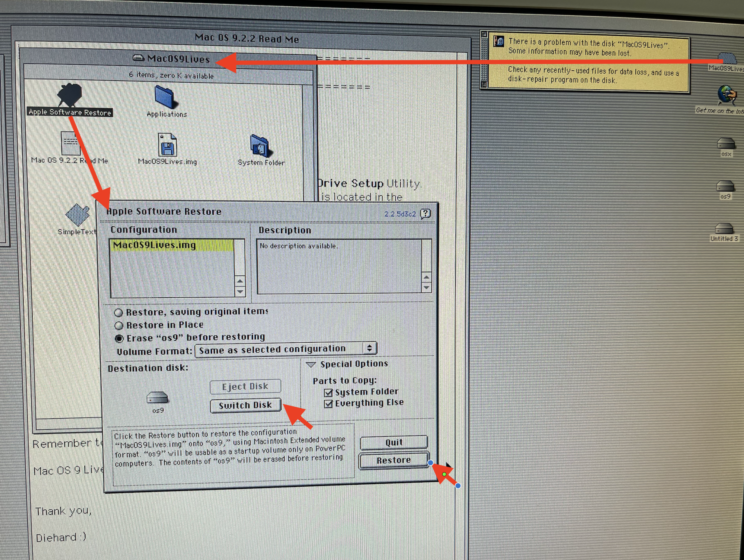This screenshot has height=560, width=744.
Task: Select the SimpleText application icon
Action: pos(77,215)
